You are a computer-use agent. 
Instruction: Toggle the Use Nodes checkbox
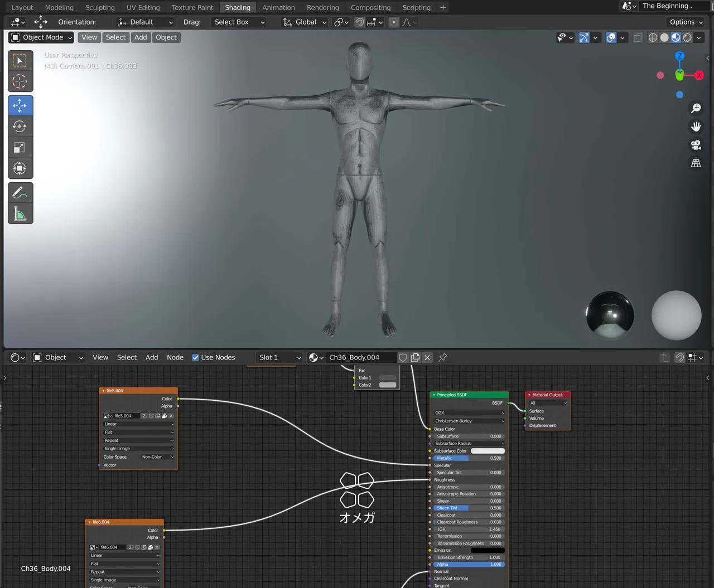click(x=196, y=358)
